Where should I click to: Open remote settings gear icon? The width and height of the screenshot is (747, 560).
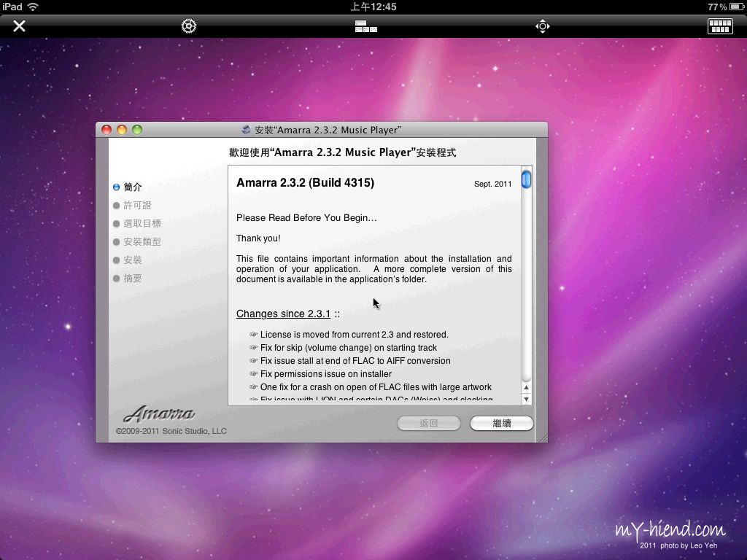189,26
